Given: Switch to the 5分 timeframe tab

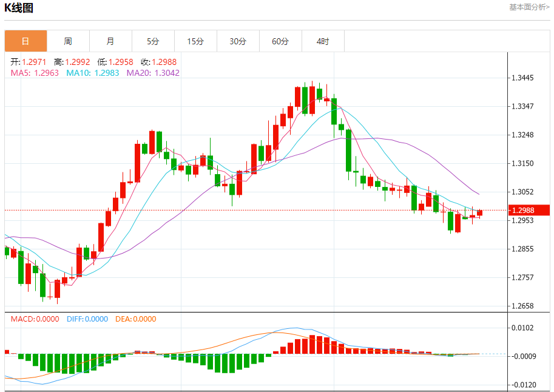Looking at the screenshot, I should click(x=153, y=41).
